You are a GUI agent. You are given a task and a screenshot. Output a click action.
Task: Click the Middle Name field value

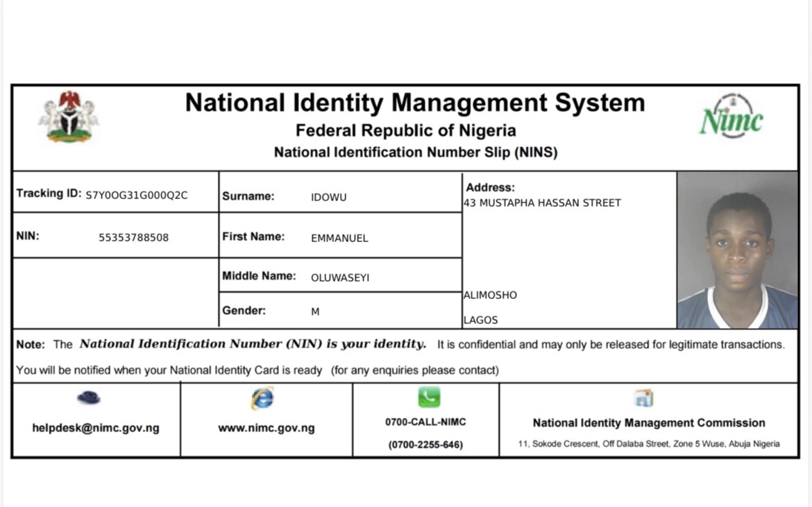340,277
